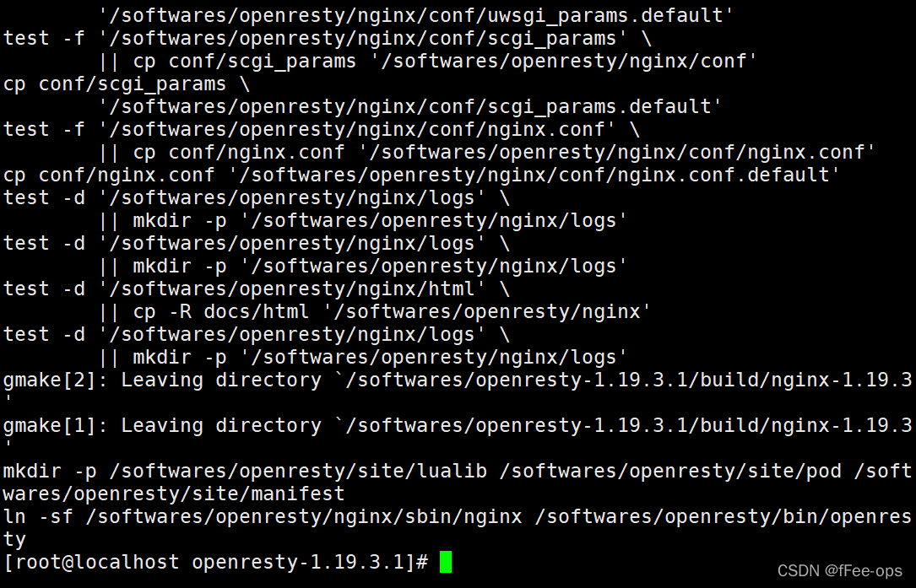
Task: Click line 'test -f …/conf/nginx.conf' \'
Action: pos(322,130)
